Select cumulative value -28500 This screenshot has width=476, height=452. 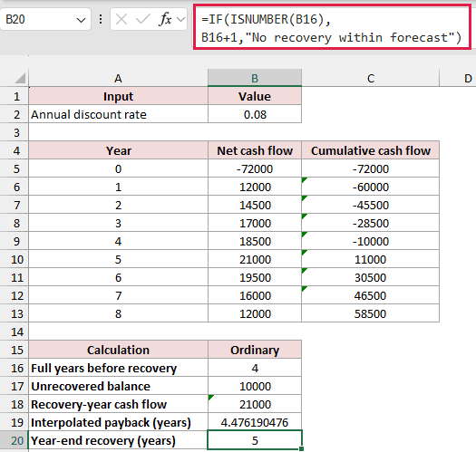[x=370, y=223]
